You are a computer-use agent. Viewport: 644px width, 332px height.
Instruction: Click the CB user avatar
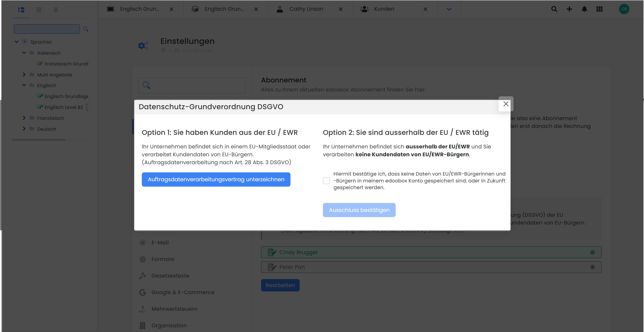tap(624, 9)
